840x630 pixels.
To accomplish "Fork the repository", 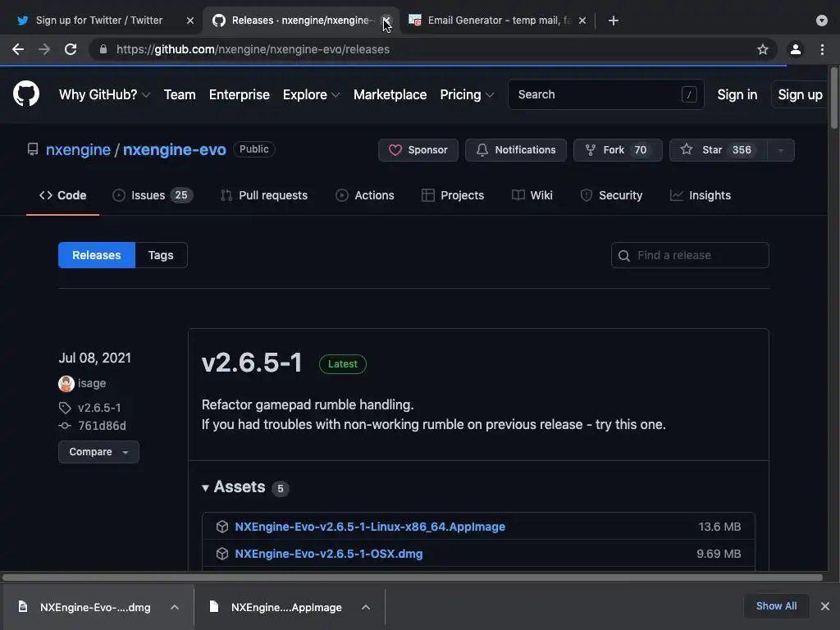I will click(x=618, y=150).
